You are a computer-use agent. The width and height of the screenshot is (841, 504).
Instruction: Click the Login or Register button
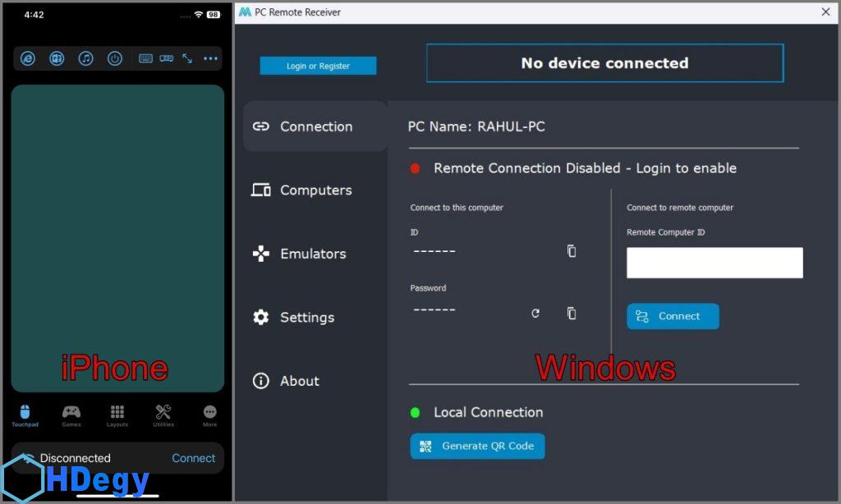pos(318,66)
